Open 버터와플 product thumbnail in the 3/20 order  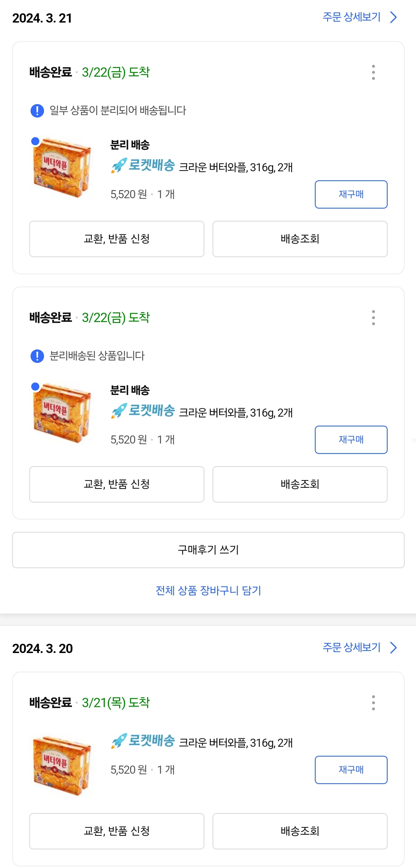coord(62,766)
